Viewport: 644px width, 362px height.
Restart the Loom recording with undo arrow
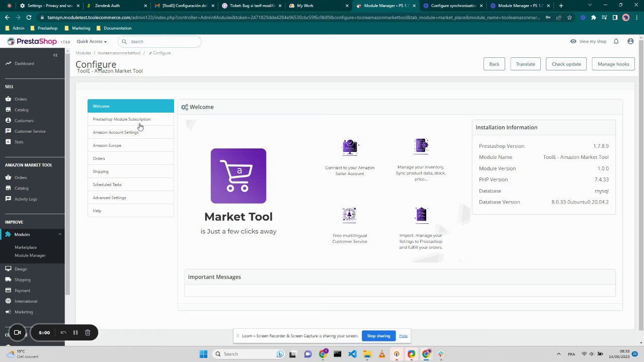(63, 332)
